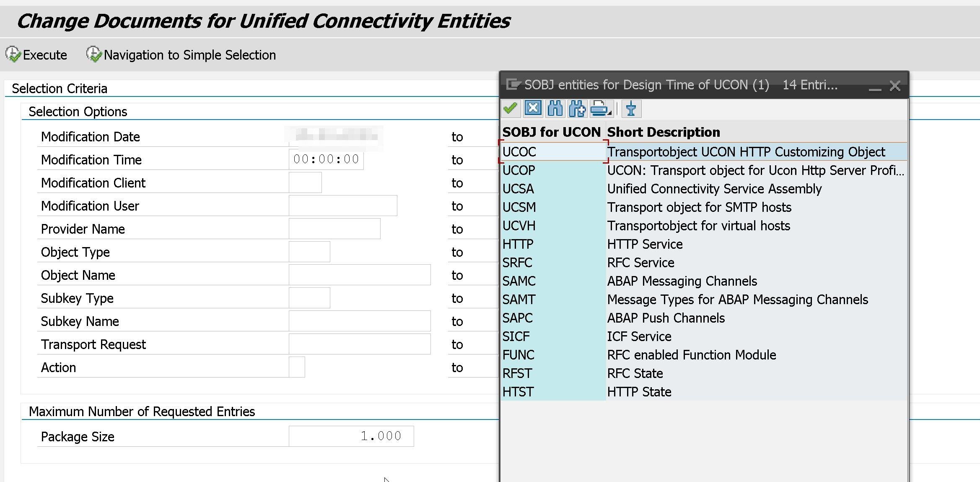Select the FUNC entry
980x482 pixels.
[553, 355]
